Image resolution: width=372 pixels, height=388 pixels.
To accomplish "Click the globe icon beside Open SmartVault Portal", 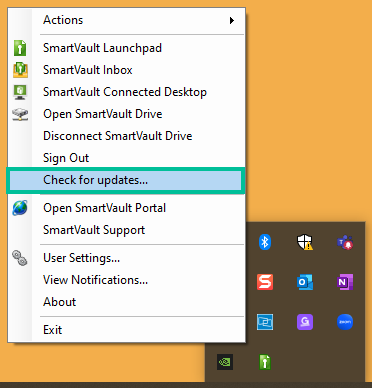I will (x=20, y=208).
